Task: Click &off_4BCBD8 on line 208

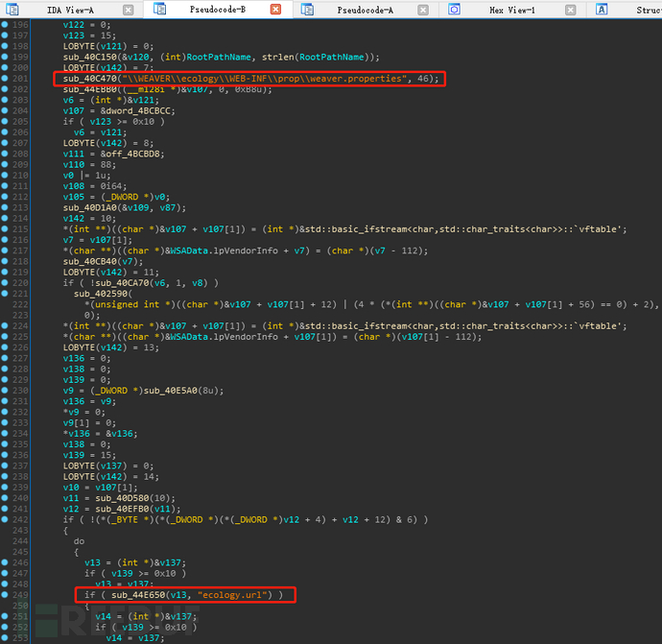Action: coord(132,154)
